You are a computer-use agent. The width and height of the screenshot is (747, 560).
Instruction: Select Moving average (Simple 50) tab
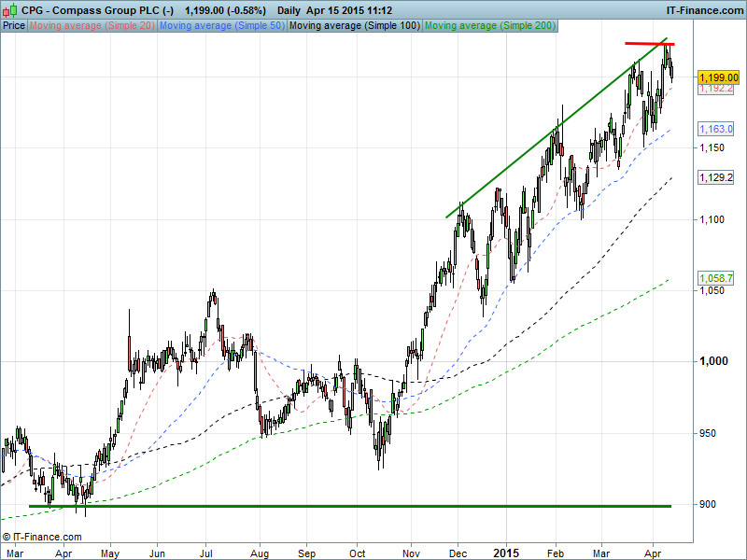(x=221, y=25)
